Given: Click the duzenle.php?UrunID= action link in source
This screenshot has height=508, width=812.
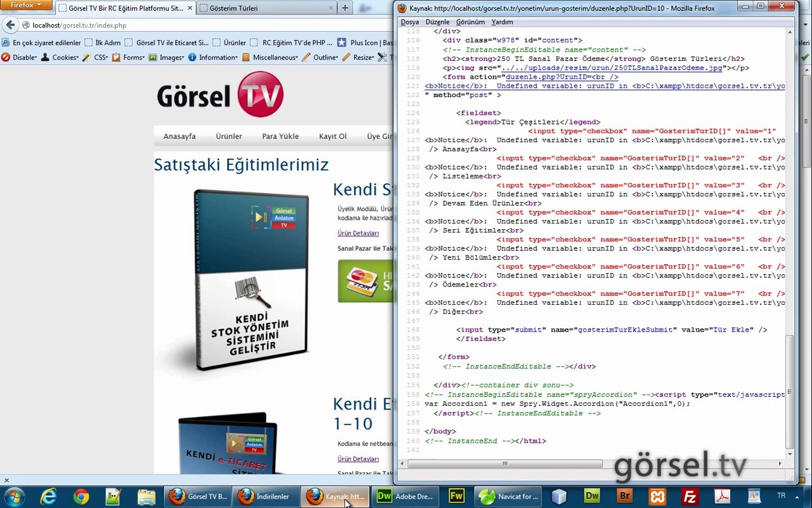Looking at the screenshot, I should (x=562, y=77).
